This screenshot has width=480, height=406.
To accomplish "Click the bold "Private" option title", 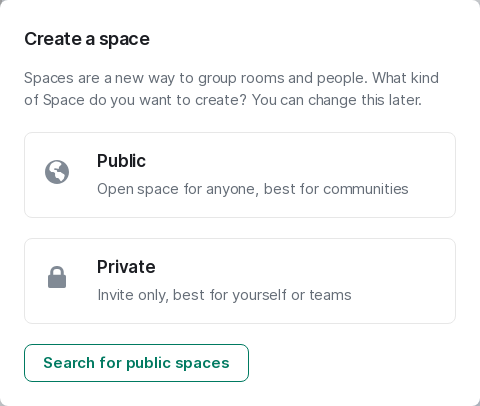I will pyautogui.click(x=126, y=267).
